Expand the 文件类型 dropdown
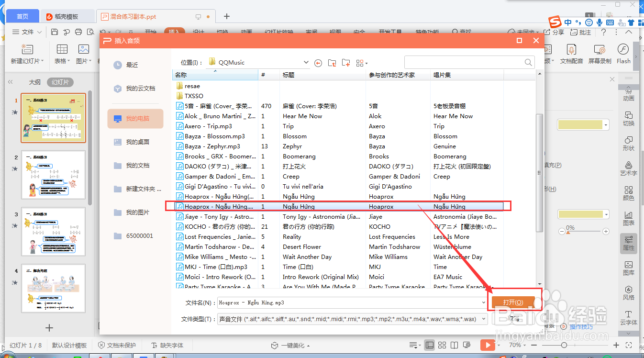Viewport: 644px width, 358px height. click(x=484, y=319)
